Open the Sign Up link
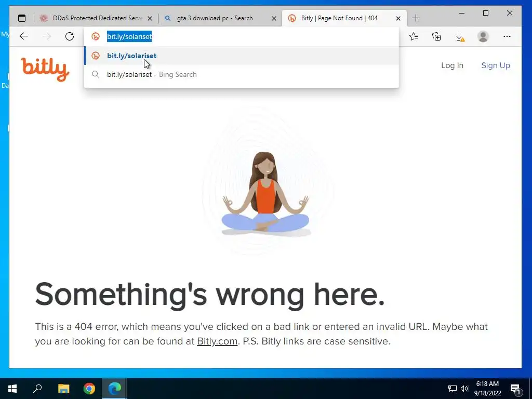 tap(495, 65)
